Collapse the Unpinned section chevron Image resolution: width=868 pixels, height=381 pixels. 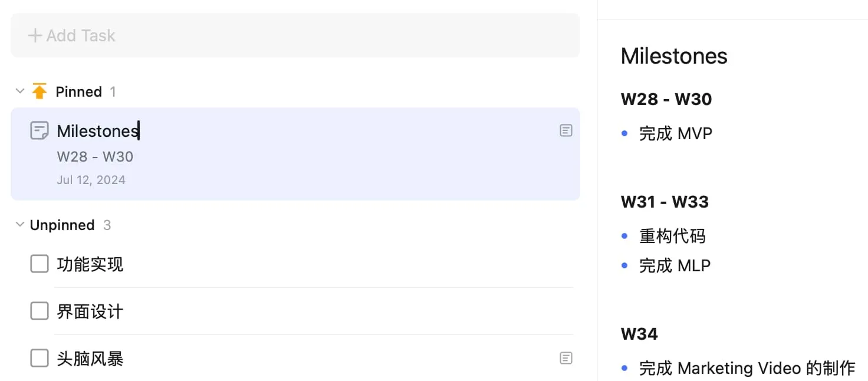tap(20, 225)
